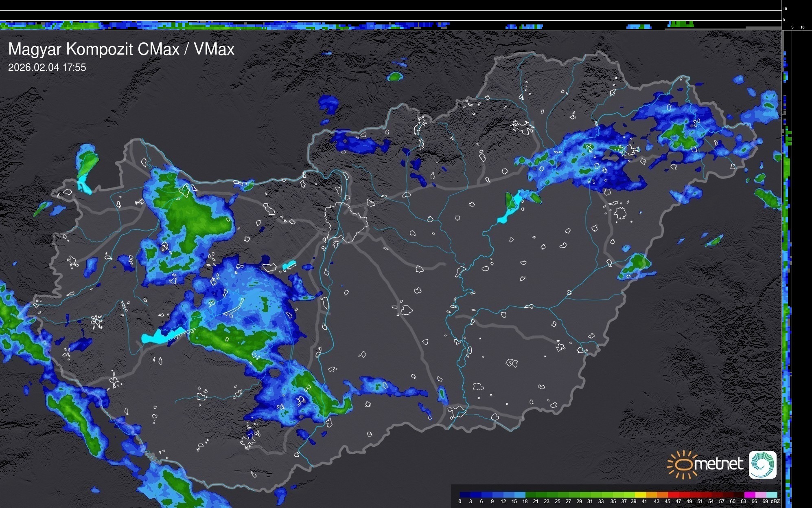Click the 2026.02.04 17:55 timestamp
The image size is (812, 508).
coord(47,68)
